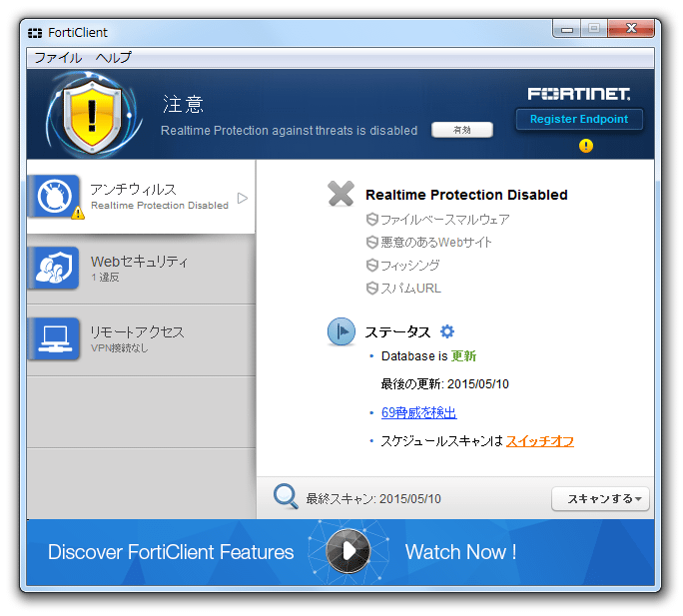Minimize the FortiClient window

point(567,29)
